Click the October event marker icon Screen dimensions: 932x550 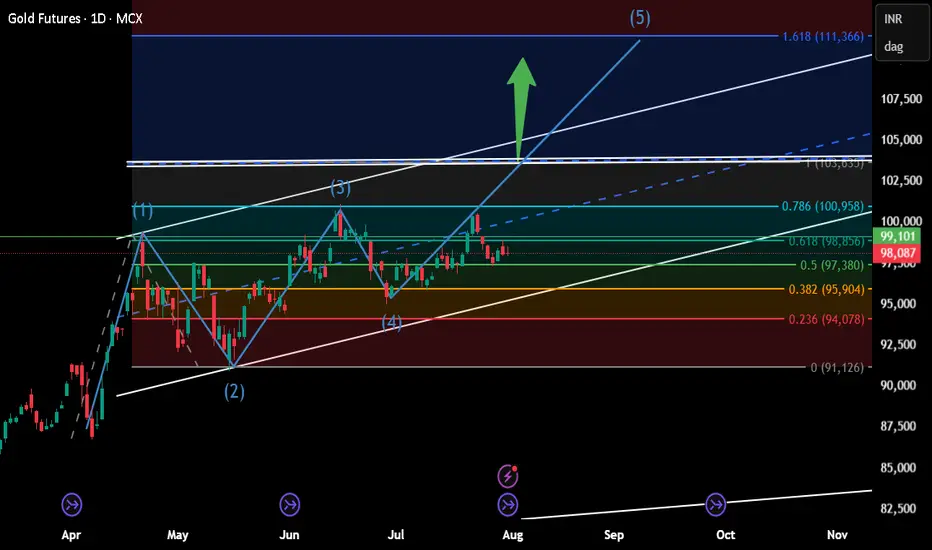click(x=715, y=505)
